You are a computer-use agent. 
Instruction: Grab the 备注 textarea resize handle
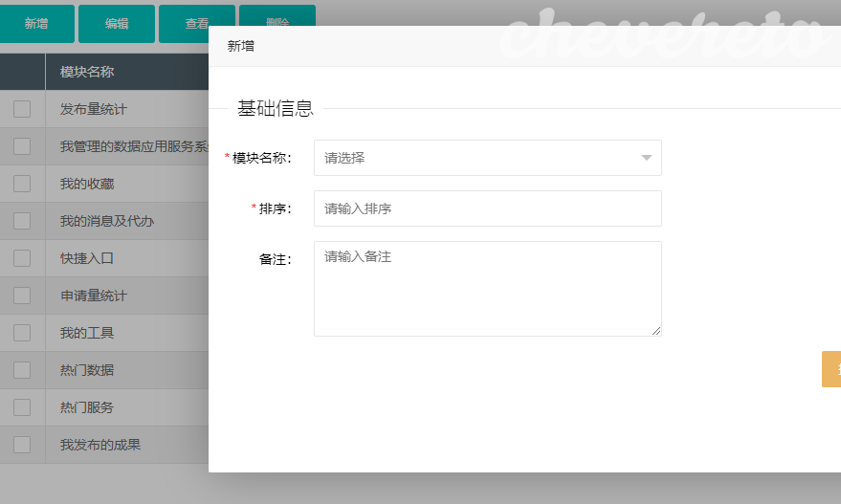tap(656, 331)
